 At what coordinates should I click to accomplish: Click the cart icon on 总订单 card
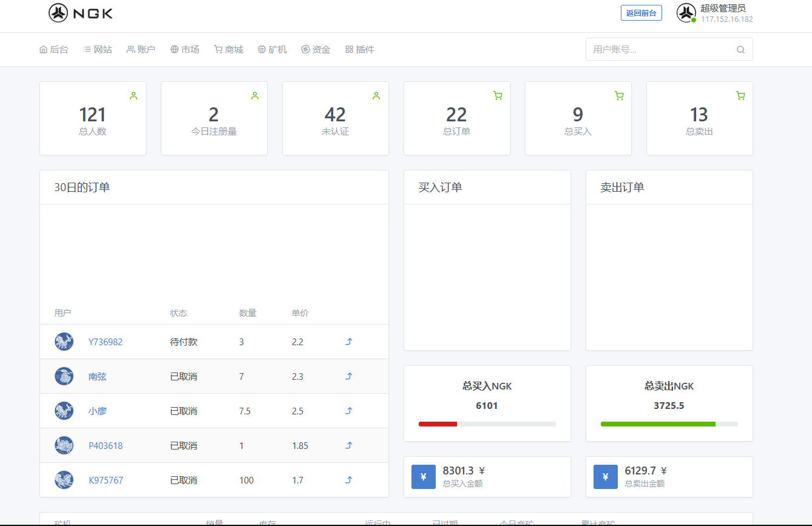point(498,95)
